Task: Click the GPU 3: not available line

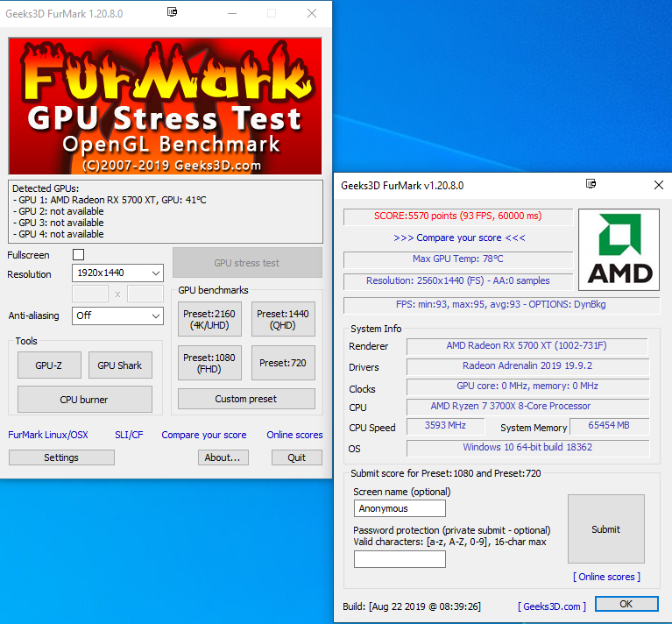Action: point(59,223)
